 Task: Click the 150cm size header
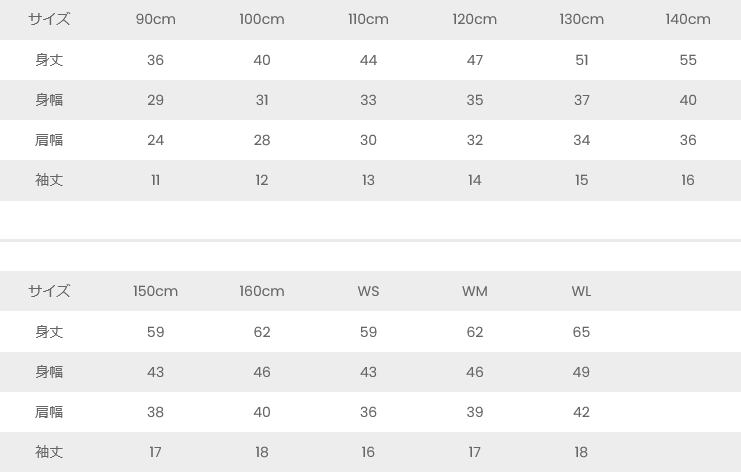coord(155,291)
